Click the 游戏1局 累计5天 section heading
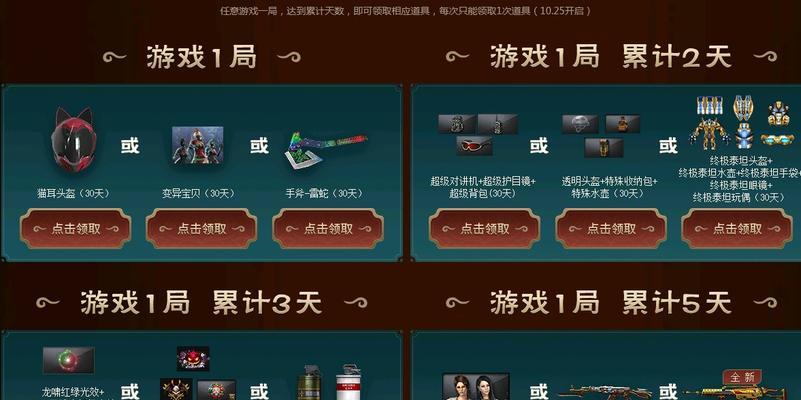The image size is (801, 400). tap(611, 302)
